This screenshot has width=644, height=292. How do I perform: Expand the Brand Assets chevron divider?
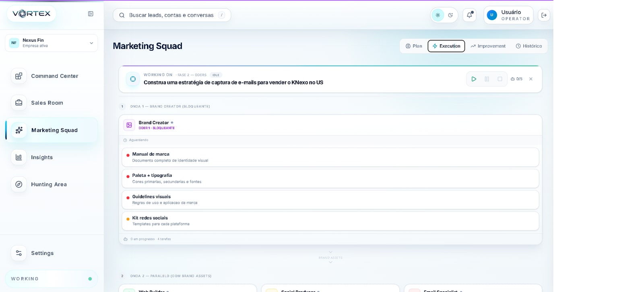pos(330,257)
